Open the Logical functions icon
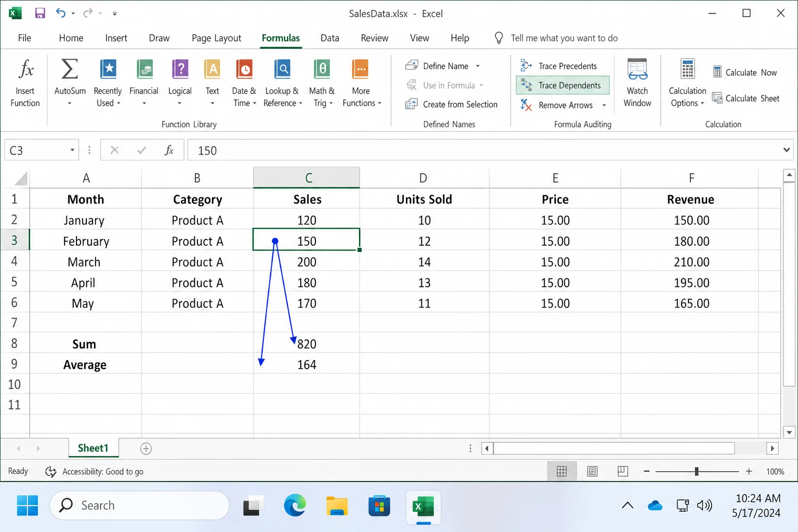The image size is (798, 532). point(180,69)
